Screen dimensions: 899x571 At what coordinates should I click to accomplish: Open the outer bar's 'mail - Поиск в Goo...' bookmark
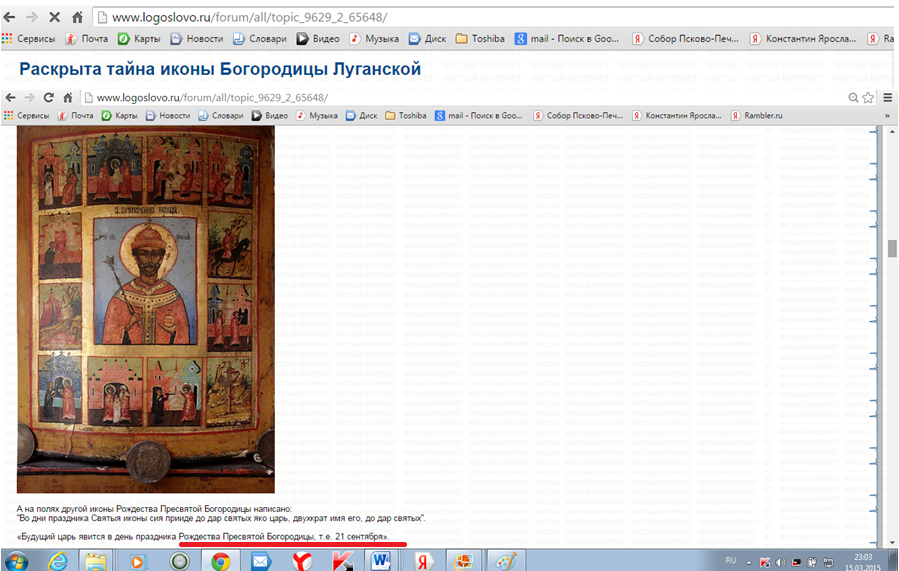[567, 39]
